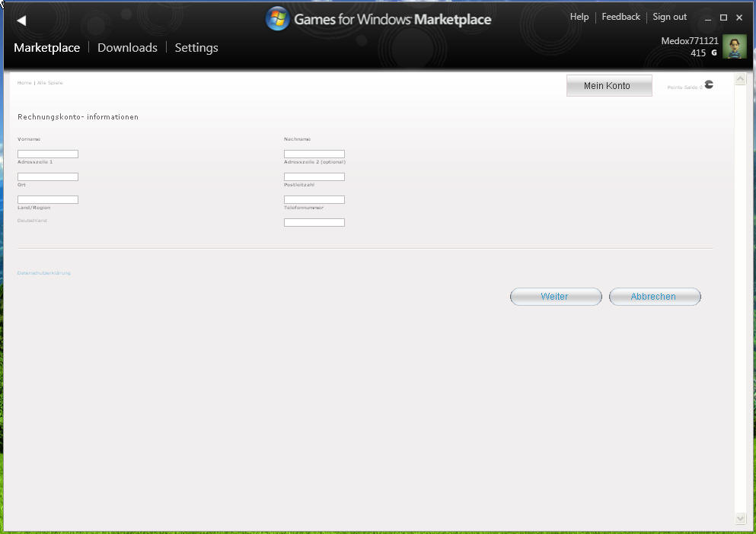Focus the input field under Vorname
Screen dimensions: 756x534
(x=48, y=154)
